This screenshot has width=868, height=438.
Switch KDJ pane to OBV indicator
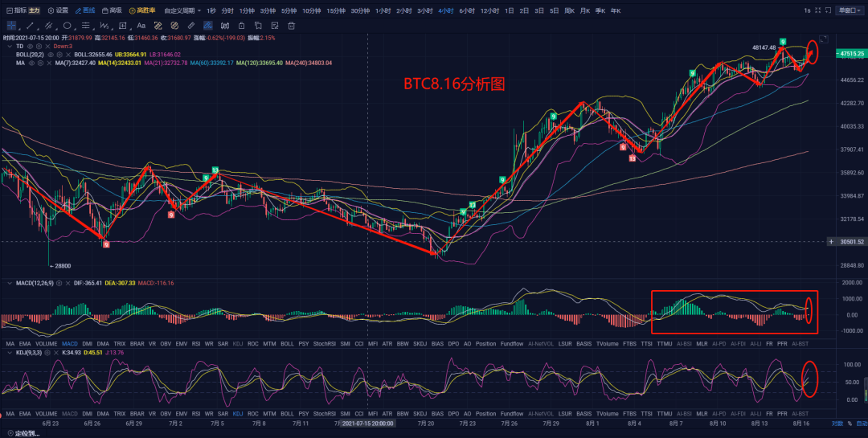(x=165, y=414)
